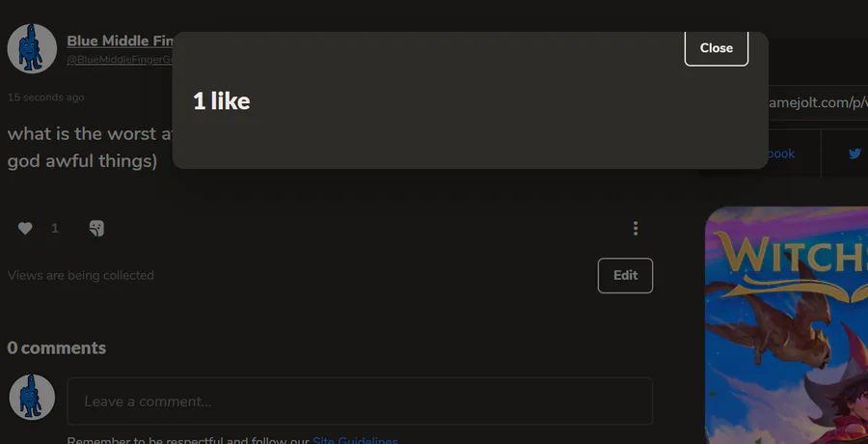
Task: Open the three-dot post options menu
Action: tap(635, 229)
